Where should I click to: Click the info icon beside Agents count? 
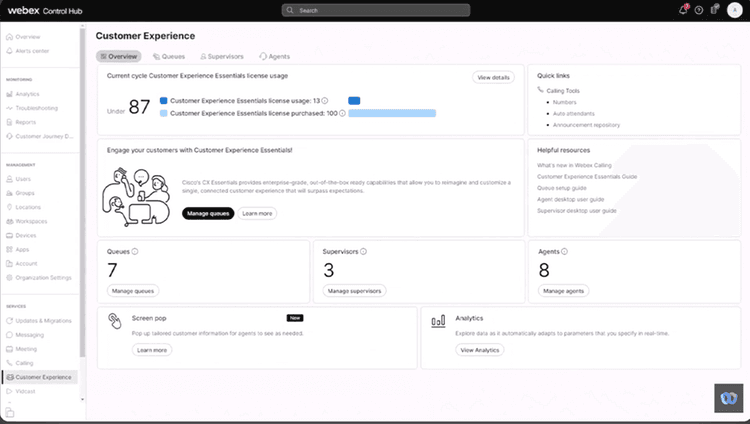click(x=563, y=252)
